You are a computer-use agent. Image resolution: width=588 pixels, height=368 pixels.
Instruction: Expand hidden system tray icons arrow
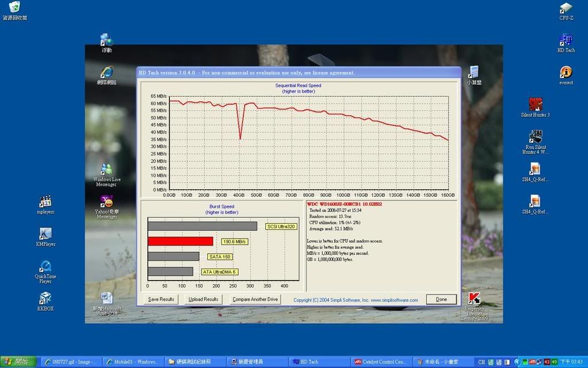coord(517,362)
